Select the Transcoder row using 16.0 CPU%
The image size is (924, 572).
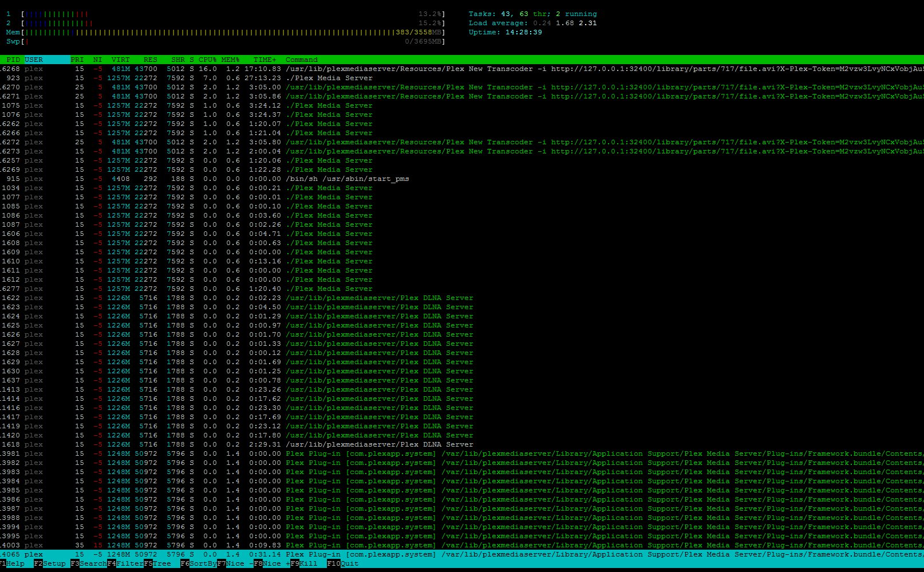[x=462, y=69]
